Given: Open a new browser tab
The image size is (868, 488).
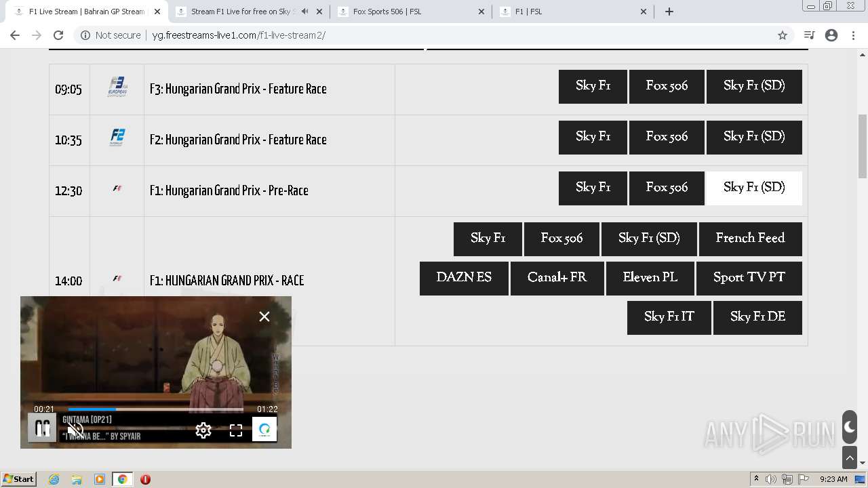Looking at the screenshot, I should coord(669,12).
